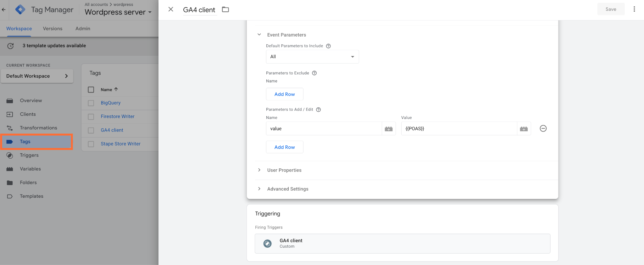Image resolution: width=644 pixels, height=265 pixels.
Task: Open the GA4 client tag link in list
Action: (112, 130)
